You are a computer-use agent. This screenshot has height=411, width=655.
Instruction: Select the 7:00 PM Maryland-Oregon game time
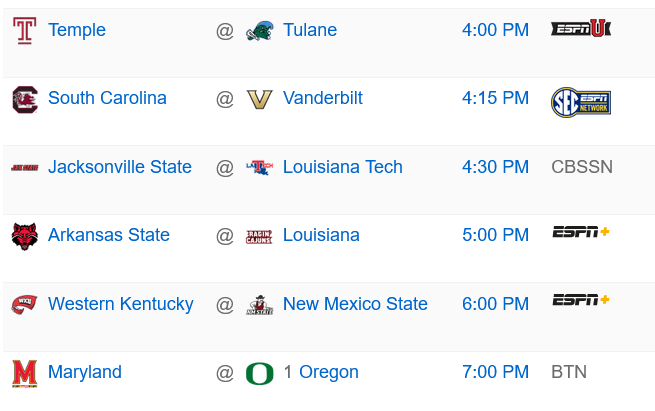pyautogui.click(x=495, y=372)
